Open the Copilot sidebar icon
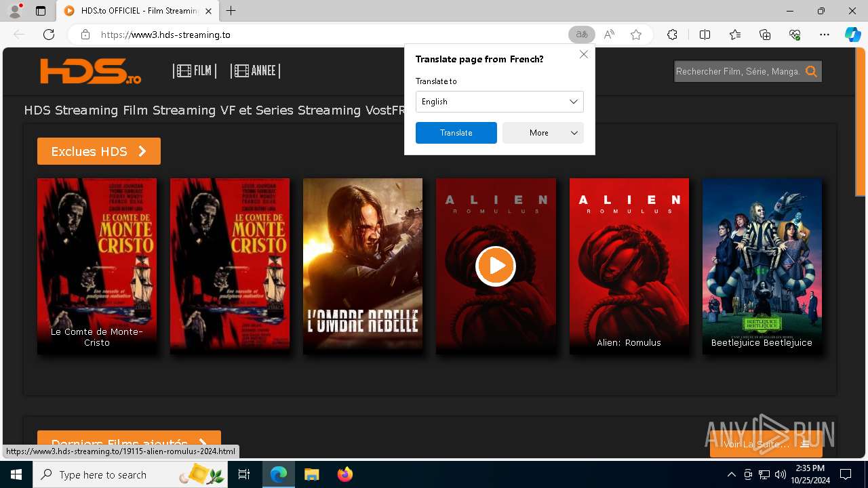Screen dimensions: 868x488 click(x=852, y=35)
